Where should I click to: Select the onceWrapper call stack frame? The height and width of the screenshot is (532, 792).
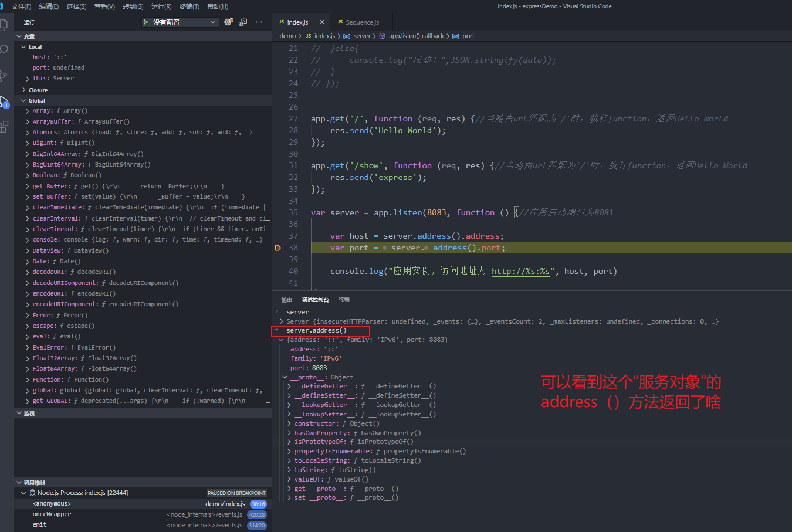[x=143, y=514]
